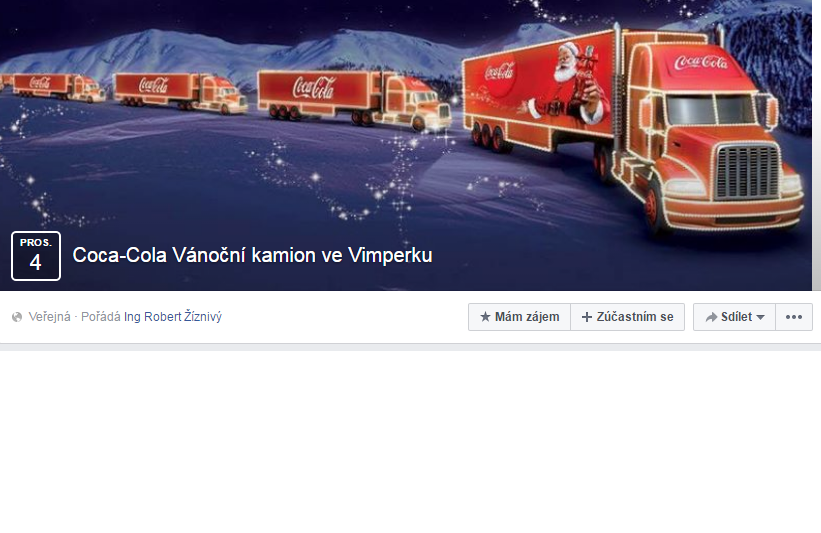Click the plus icon beside Zúčastním se
821x533 pixels.
pos(587,317)
